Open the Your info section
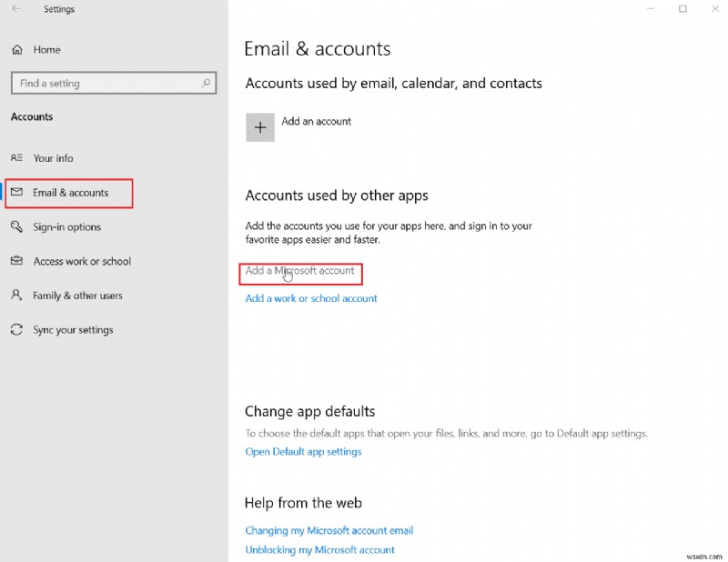 53,158
